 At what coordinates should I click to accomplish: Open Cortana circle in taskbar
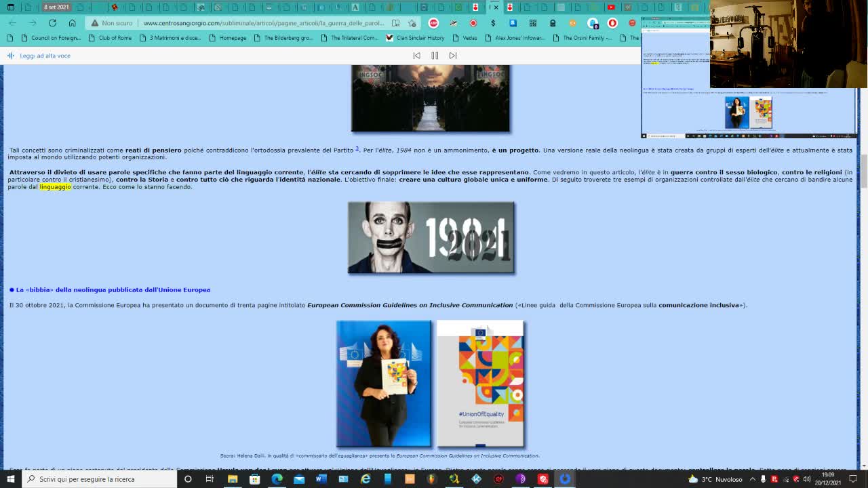coord(188,479)
